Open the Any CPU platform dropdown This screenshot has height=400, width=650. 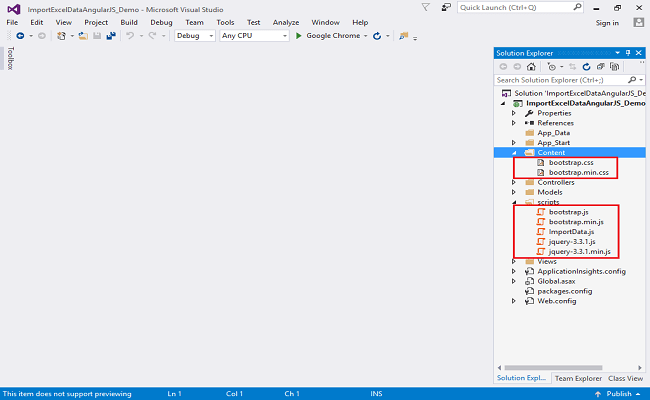(x=254, y=36)
